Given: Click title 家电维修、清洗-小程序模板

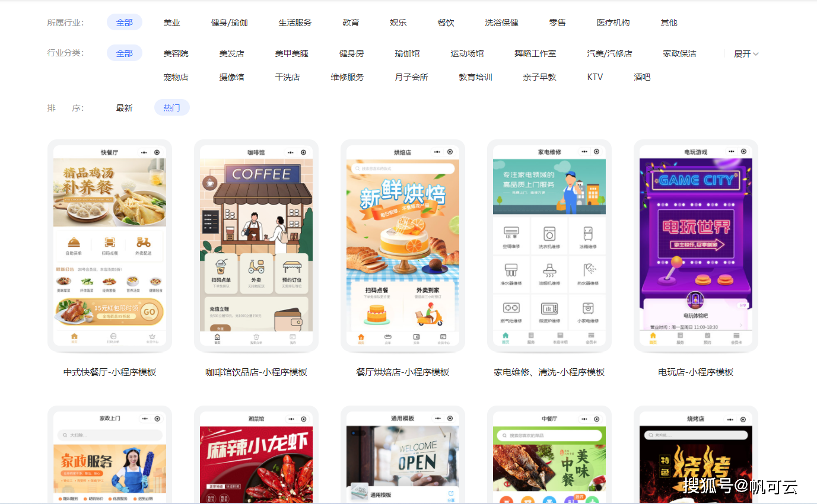Looking at the screenshot, I should click(x=549, y=372).
